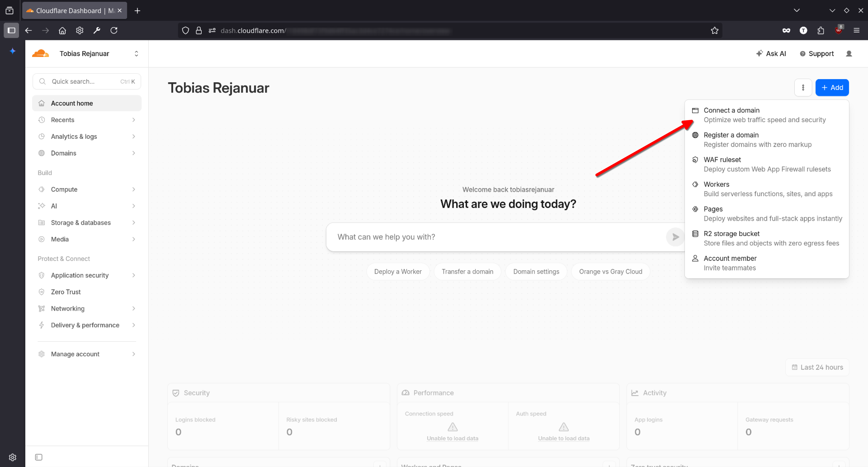Choose R2 storage bucket in the Add menu
Image resolution: width=868 pixels, height=467 pixels.
coord(731,234)
